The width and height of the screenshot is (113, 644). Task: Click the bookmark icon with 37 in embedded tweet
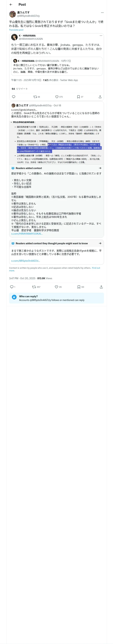[x=78, y=97]
